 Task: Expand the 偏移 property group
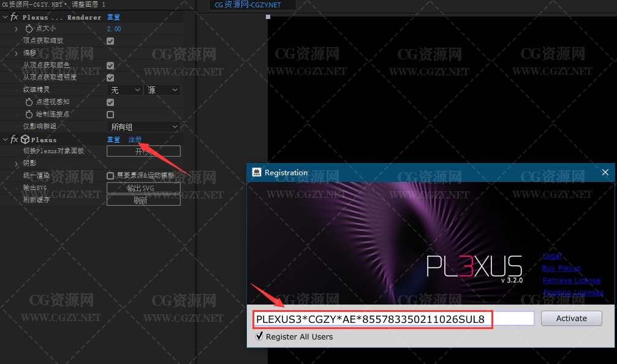pos(17,53)
